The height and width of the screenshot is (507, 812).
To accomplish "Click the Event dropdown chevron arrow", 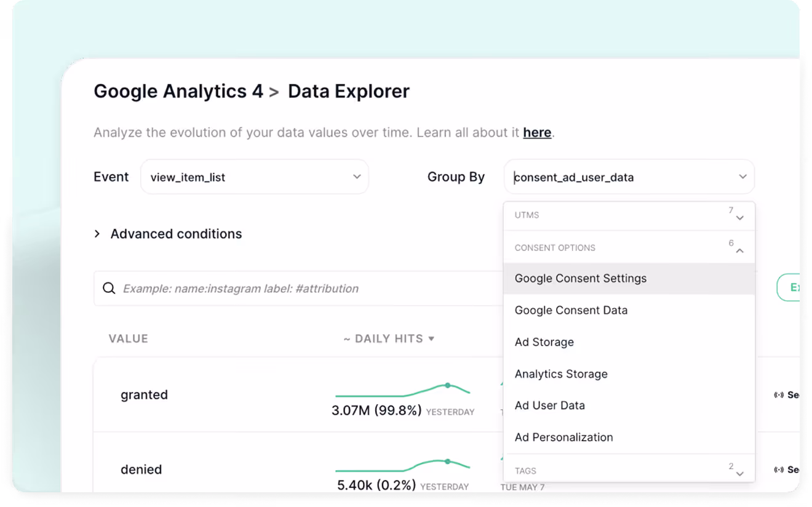I will click(357, 177).
